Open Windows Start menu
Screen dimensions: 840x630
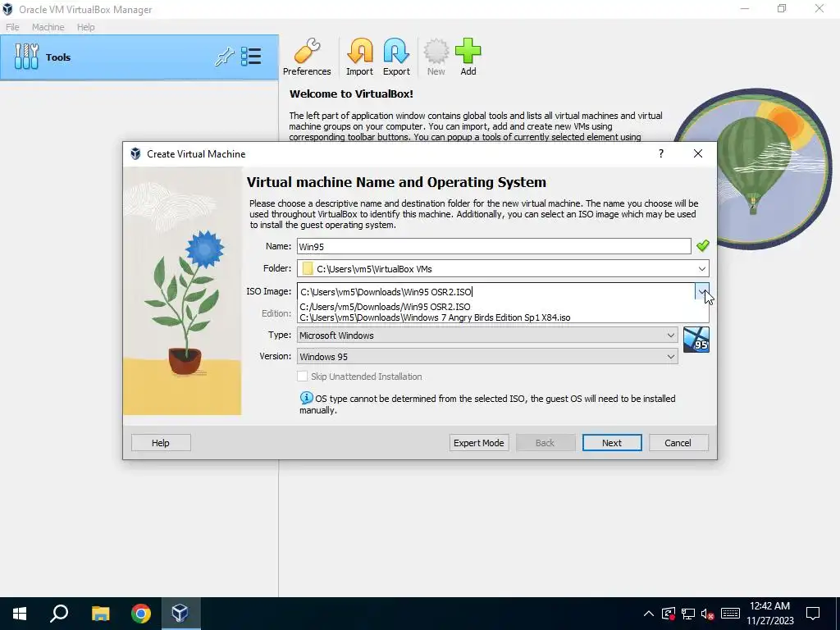[20, 614]
